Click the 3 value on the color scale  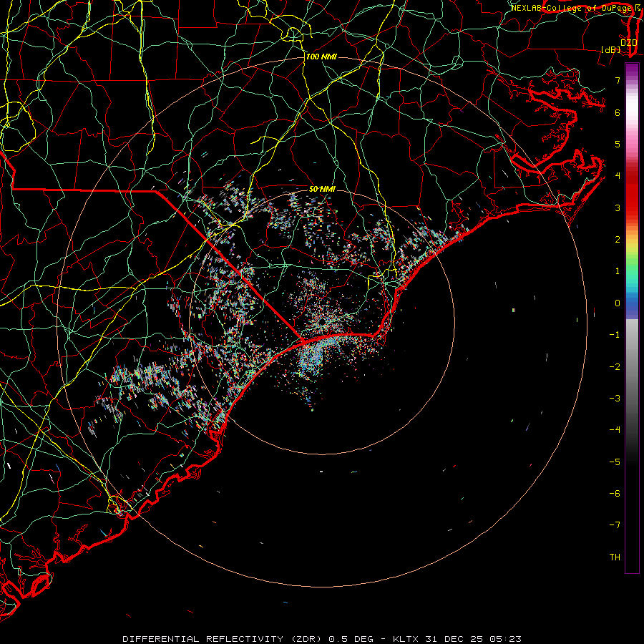pos(618,208)
